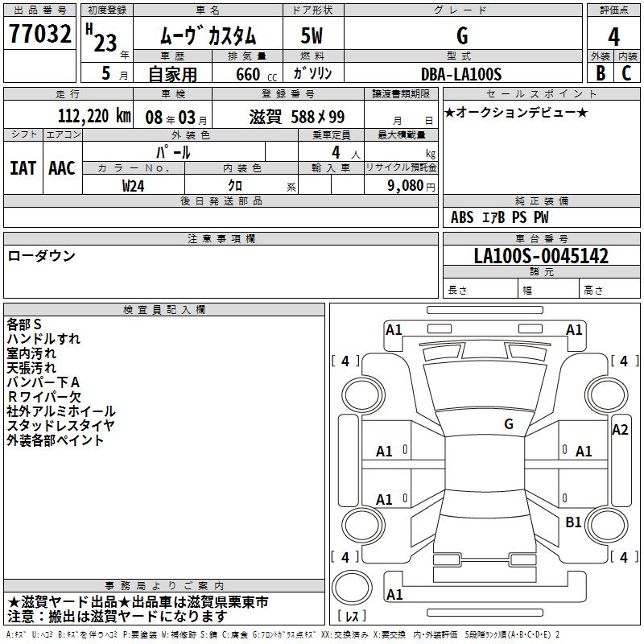This screenshot has height=644, width=644.
Task: Click the 長さ dimension field
Action: pos(480,289)
